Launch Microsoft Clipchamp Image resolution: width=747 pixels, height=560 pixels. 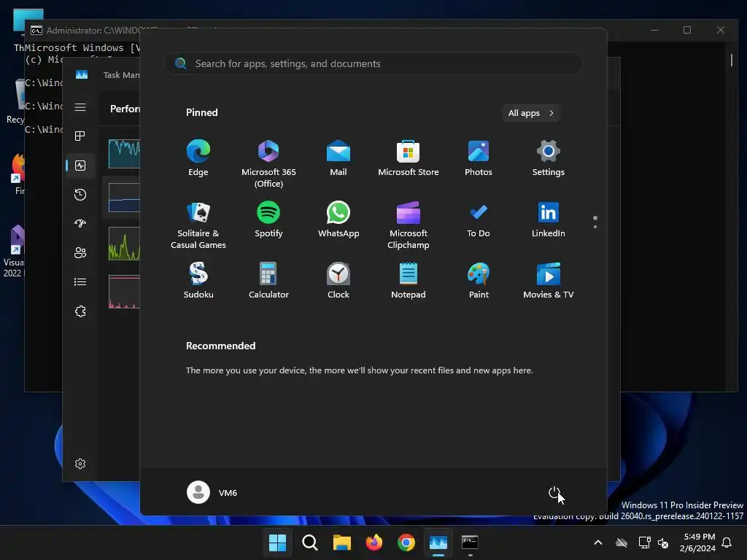tap(409, 225)
